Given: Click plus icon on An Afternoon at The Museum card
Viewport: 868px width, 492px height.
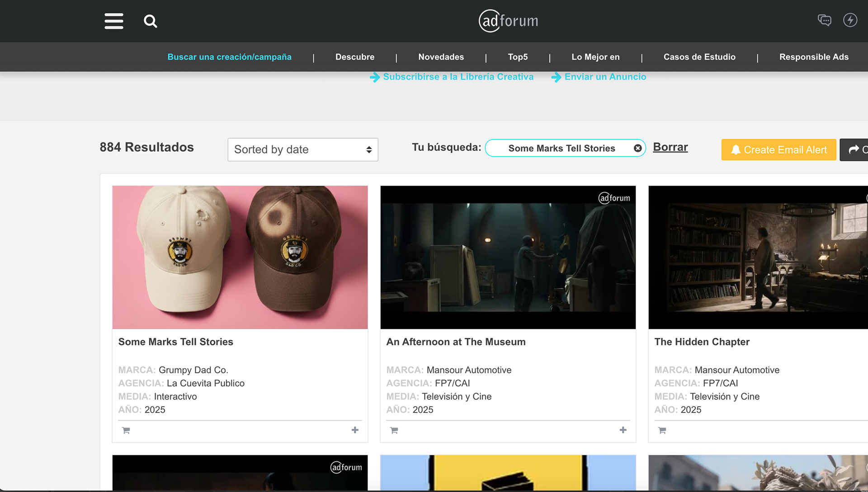Looking at the screenshot, I should tap(623, 430).
